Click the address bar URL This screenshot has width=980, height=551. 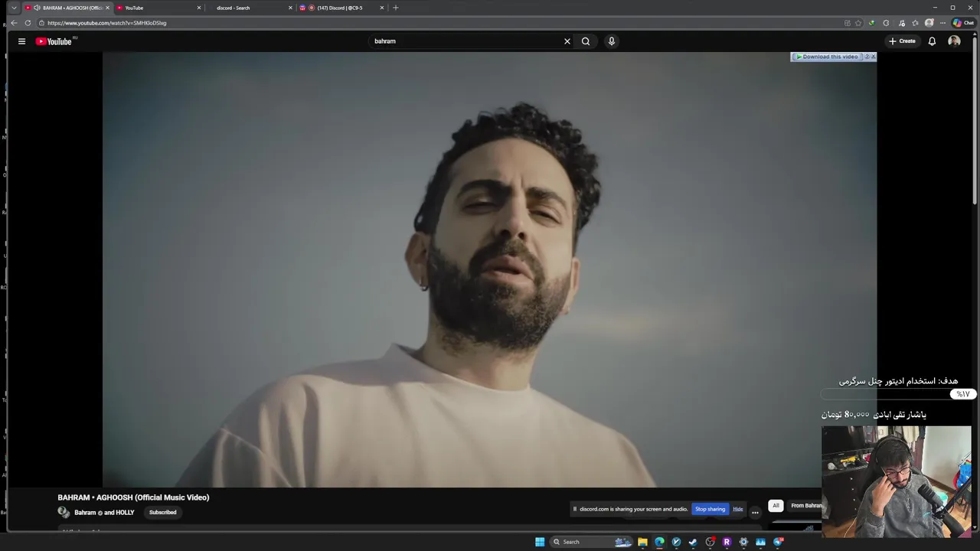107,23
